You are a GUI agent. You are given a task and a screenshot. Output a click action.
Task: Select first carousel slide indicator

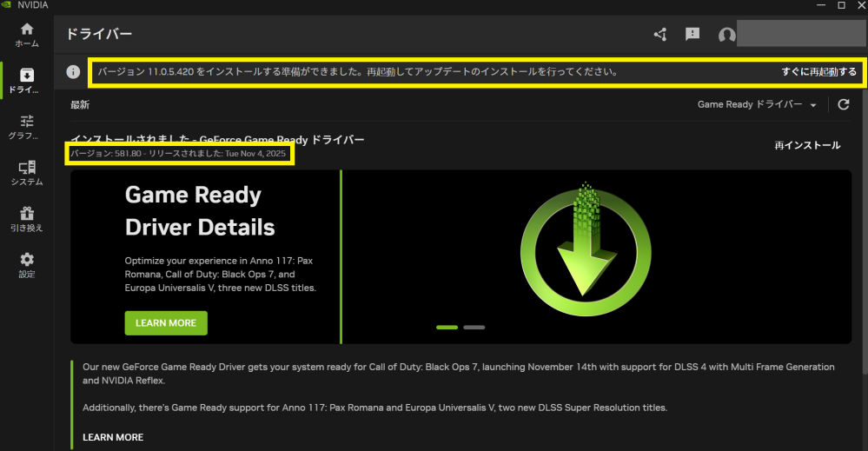447,328
